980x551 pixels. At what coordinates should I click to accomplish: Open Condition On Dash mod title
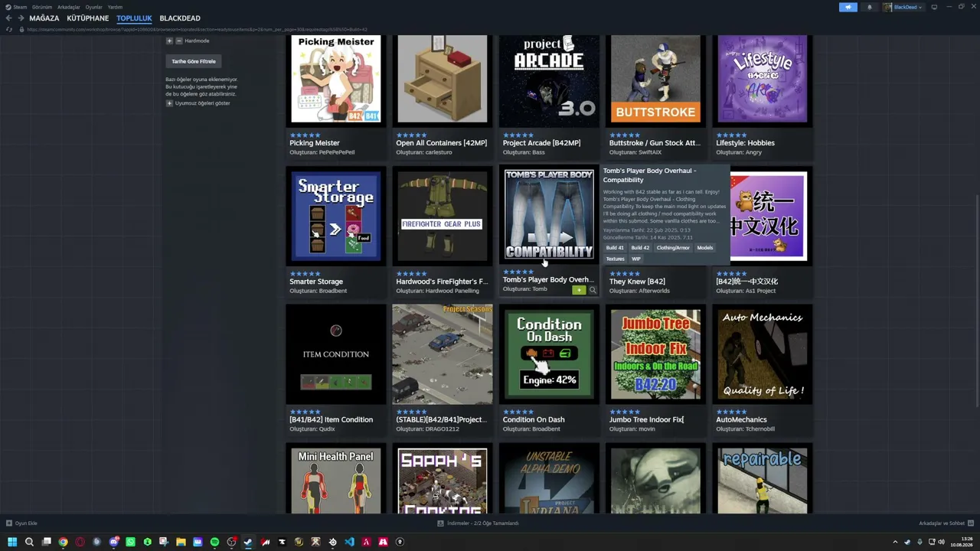coord(534,420)
